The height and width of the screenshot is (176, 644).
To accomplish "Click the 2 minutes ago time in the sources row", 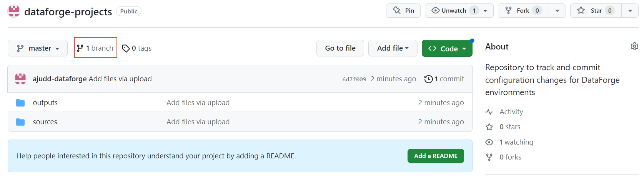I will 441,122.
